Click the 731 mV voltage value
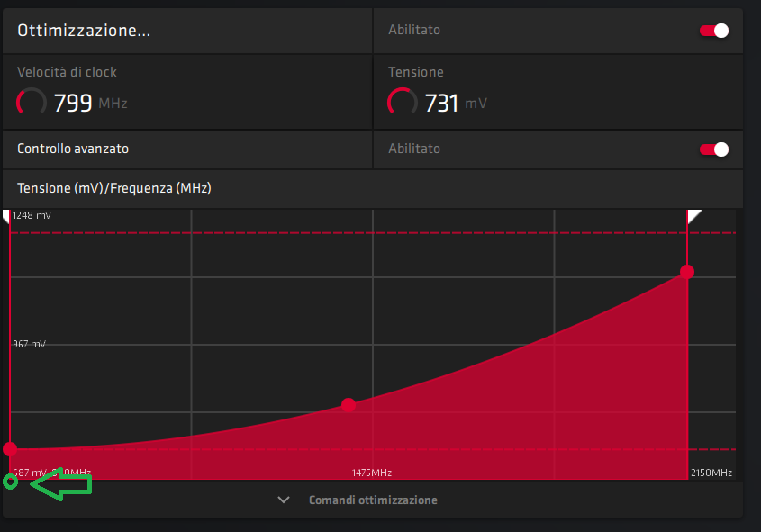This screenshot has height=532, width=761. [x=441, y=103]
